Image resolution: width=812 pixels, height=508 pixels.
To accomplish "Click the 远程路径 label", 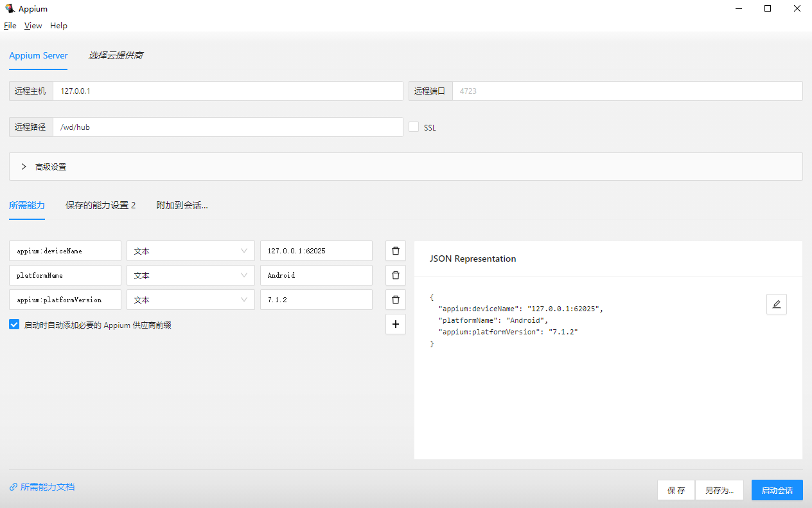I will click(31, 127).
